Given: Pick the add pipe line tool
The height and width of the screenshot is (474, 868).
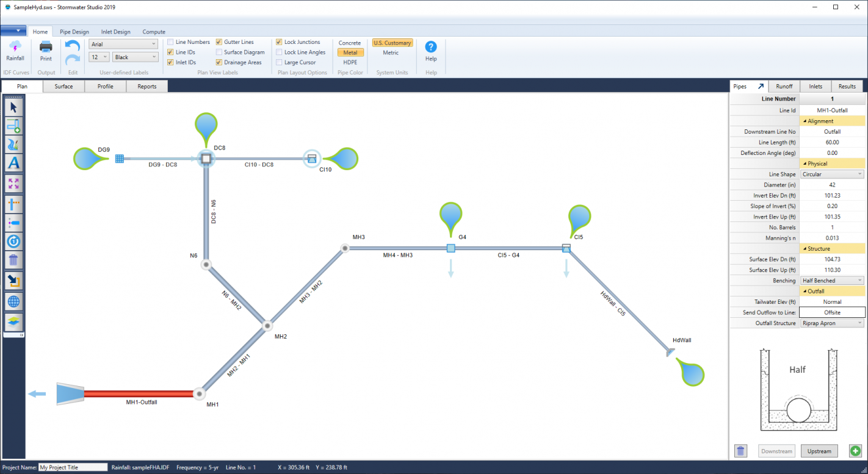Looking at the screenshot, I should (x=13, y=126).
